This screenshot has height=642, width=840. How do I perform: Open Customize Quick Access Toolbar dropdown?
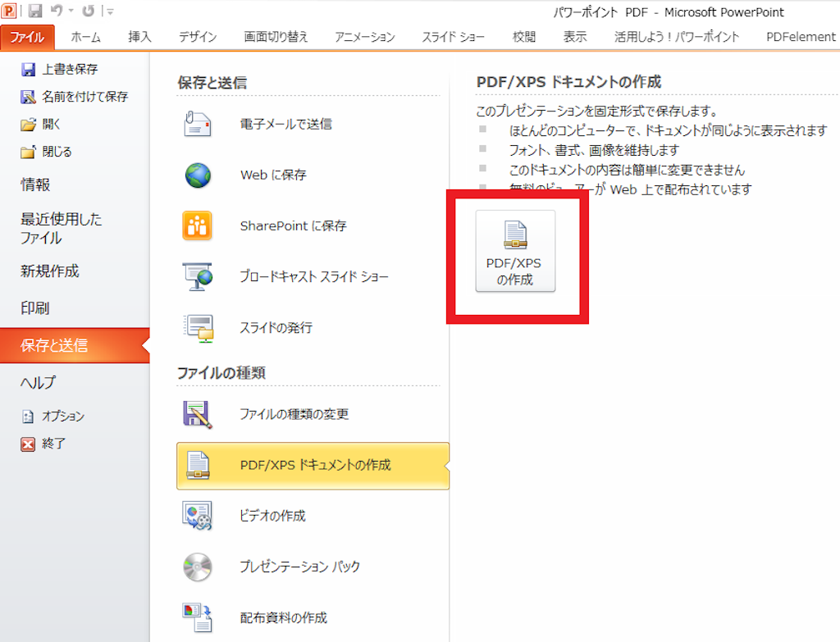coord(109,11)
